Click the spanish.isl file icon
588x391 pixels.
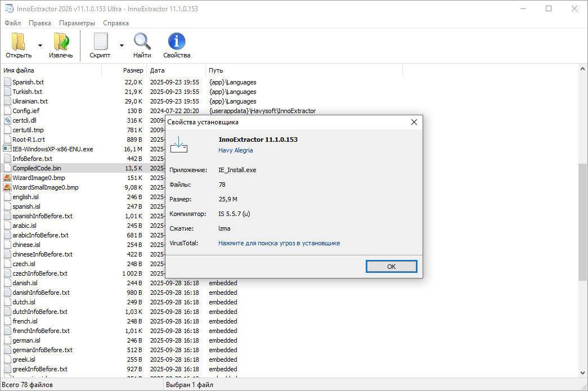point(7,206)
